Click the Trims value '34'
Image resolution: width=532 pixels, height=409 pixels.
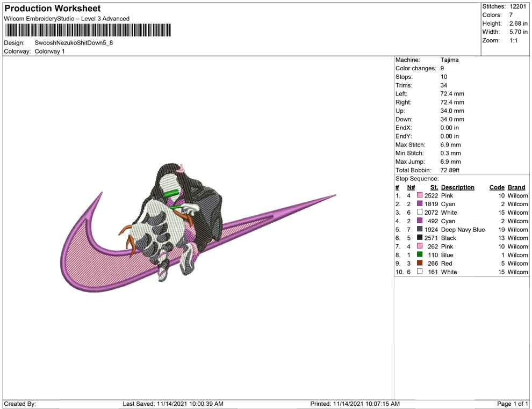[x=444, y=85]
